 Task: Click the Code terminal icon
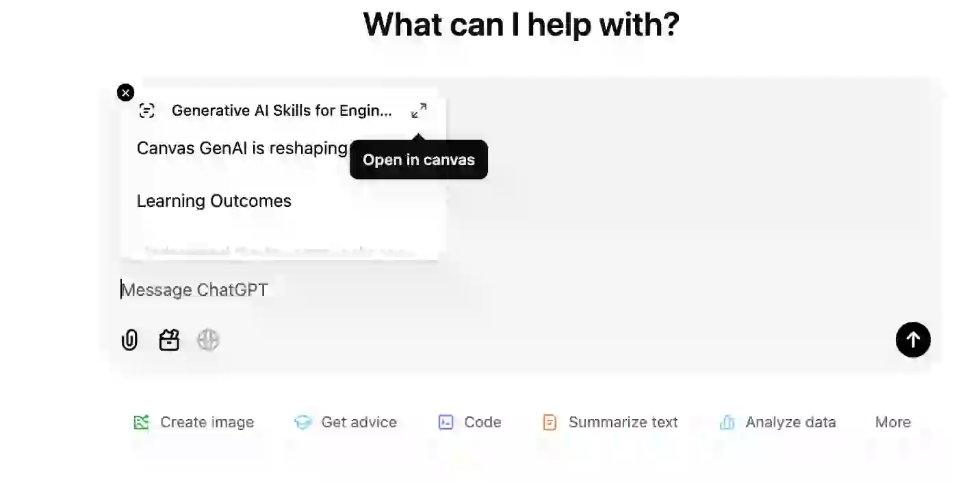pos(446,423)
